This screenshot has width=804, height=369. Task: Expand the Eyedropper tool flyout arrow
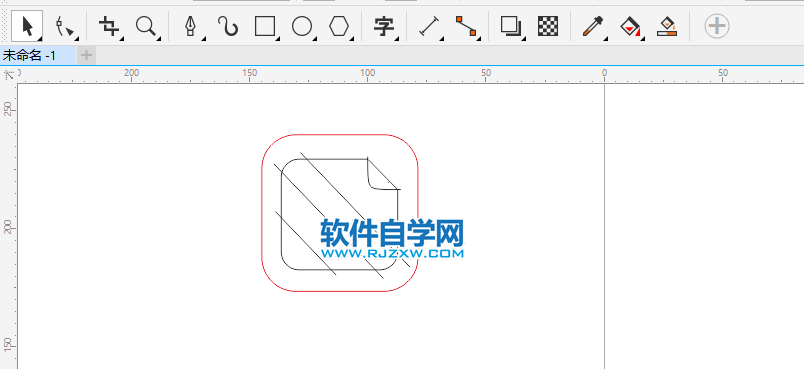tap(605, 39)
